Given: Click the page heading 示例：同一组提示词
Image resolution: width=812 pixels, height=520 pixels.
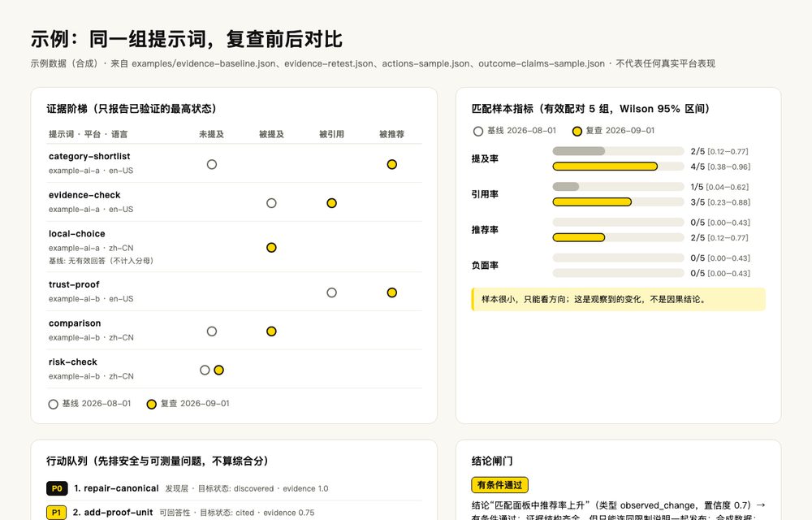Looking at the screenshot, I should 187,39.
